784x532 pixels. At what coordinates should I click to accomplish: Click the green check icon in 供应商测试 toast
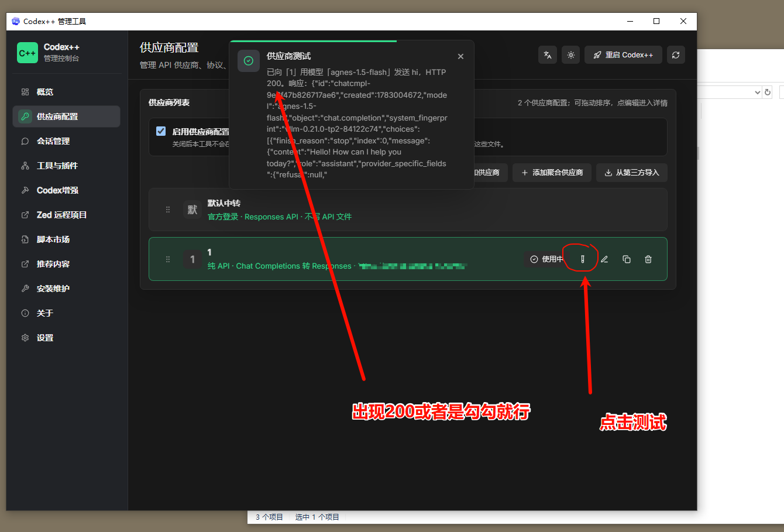249,61
